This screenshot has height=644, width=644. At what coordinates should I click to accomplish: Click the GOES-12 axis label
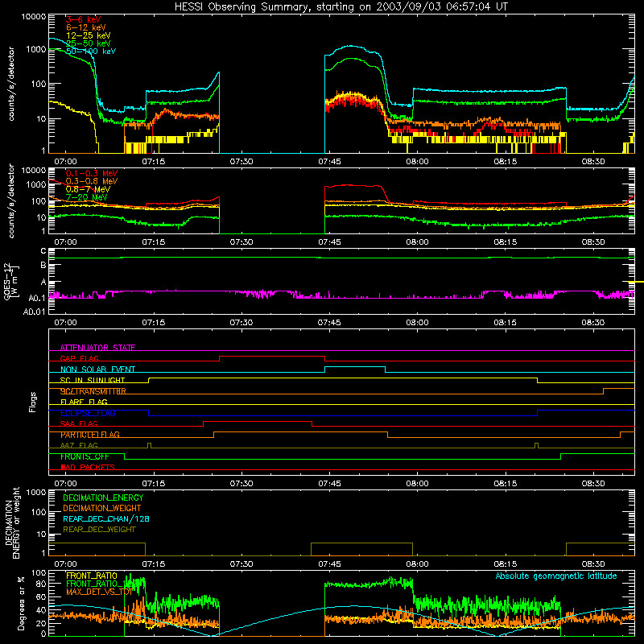click(10, 281)
